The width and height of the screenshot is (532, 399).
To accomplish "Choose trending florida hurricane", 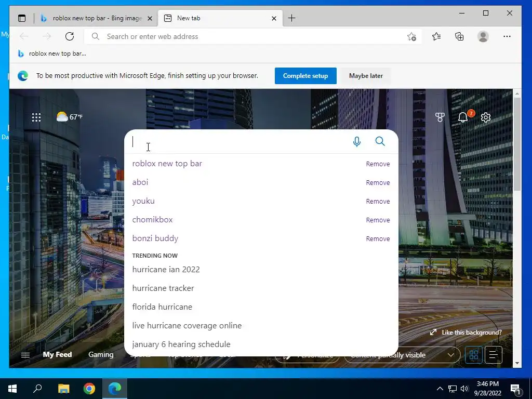I will pyautogui.click(x=162, y=307).
